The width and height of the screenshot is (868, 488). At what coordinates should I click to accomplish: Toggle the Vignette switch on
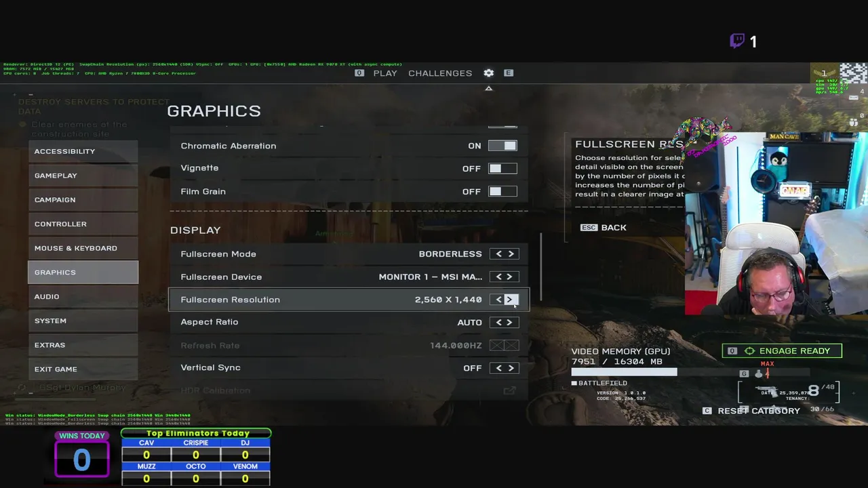(x=502, y=168)
